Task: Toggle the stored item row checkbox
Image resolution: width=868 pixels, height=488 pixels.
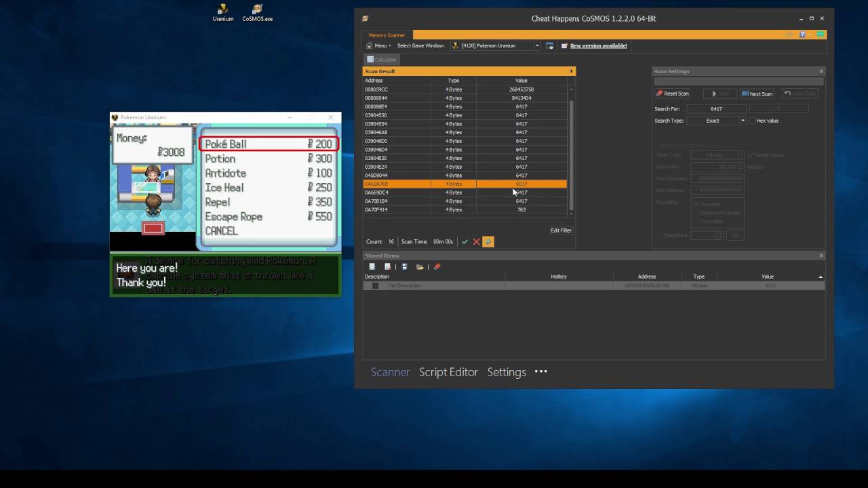Action: (375, 286)
